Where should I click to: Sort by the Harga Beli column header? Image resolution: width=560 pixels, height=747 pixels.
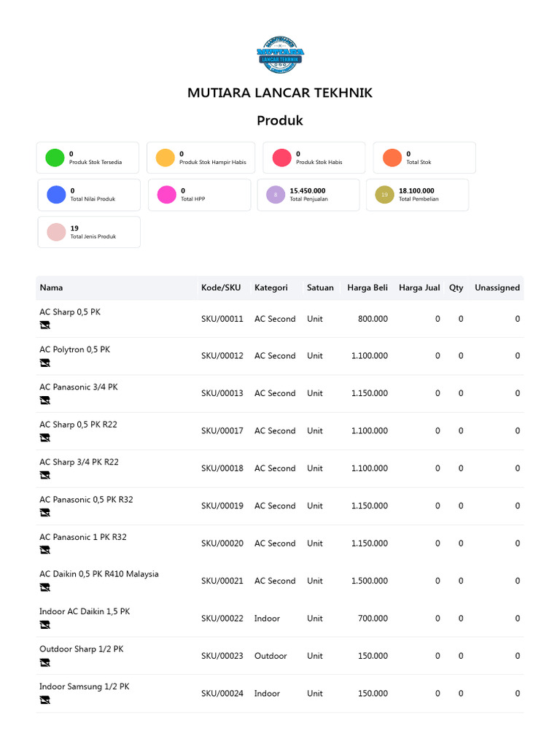(367, 287)
